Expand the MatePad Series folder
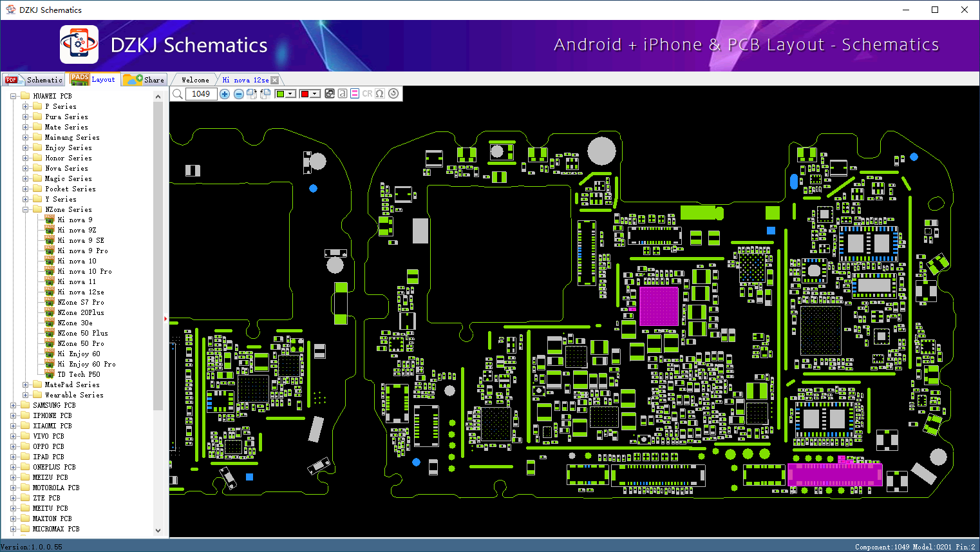980x552 pixels. tap(25, 385)
